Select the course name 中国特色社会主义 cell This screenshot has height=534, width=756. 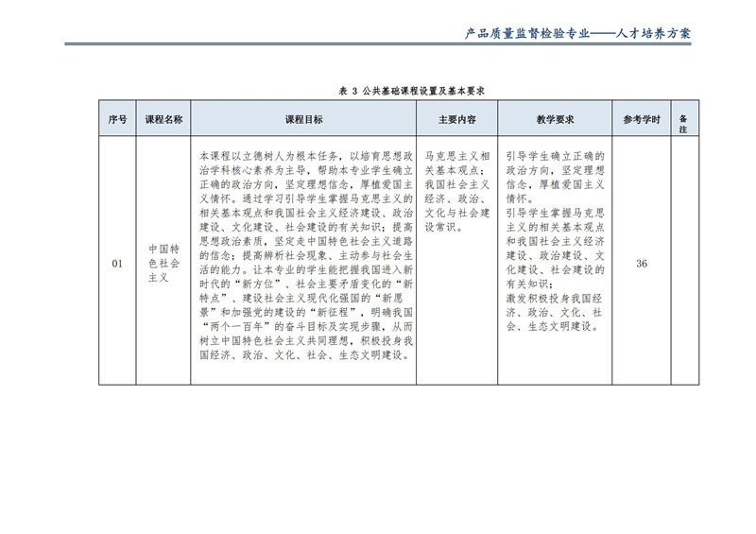click(x=163, y=264)
